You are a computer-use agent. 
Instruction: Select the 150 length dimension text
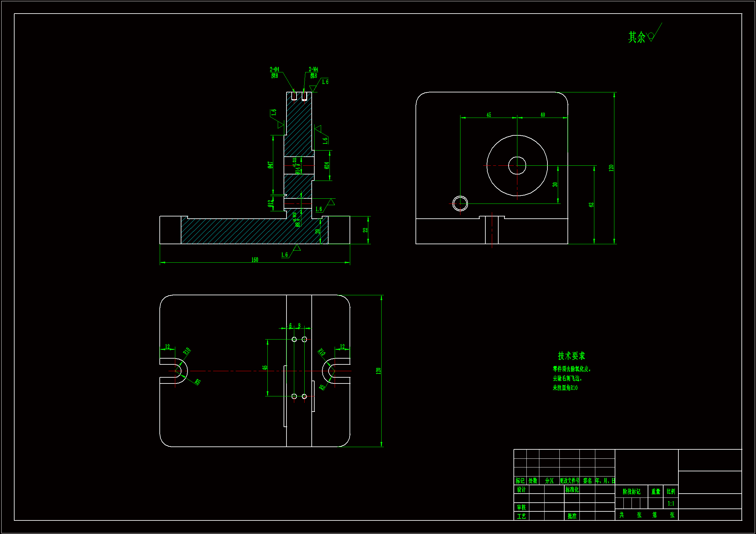point(255,260)
